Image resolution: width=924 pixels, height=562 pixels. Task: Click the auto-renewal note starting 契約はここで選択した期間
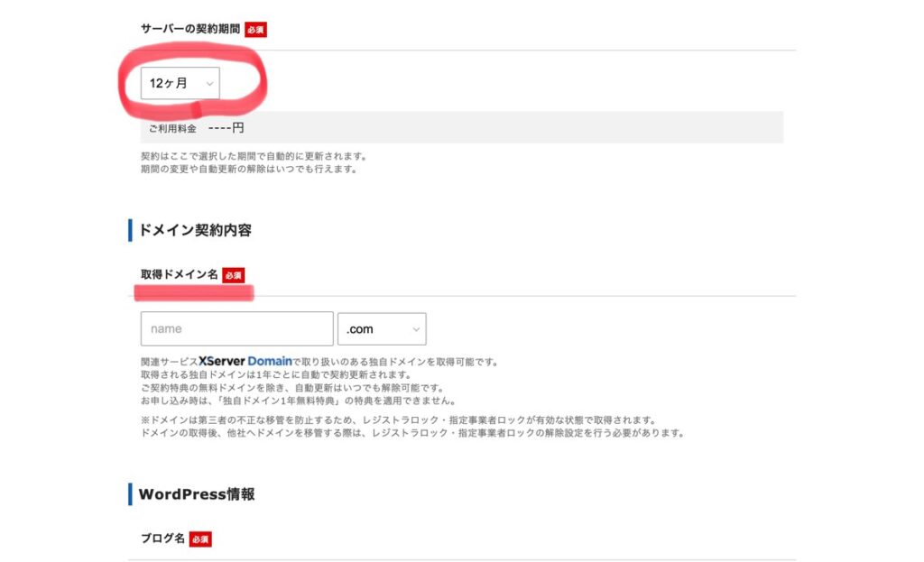[x=254, y=156]
